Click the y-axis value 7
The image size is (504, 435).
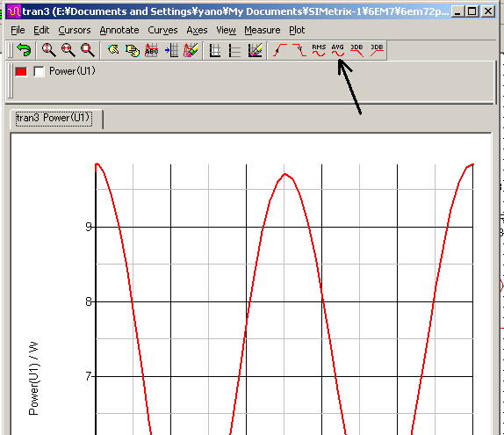pos(89,376)
